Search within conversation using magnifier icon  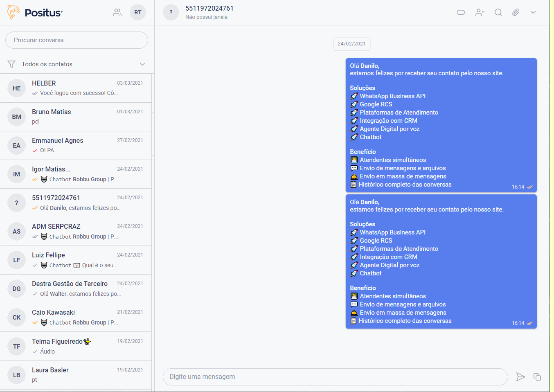tap(498, 12)
